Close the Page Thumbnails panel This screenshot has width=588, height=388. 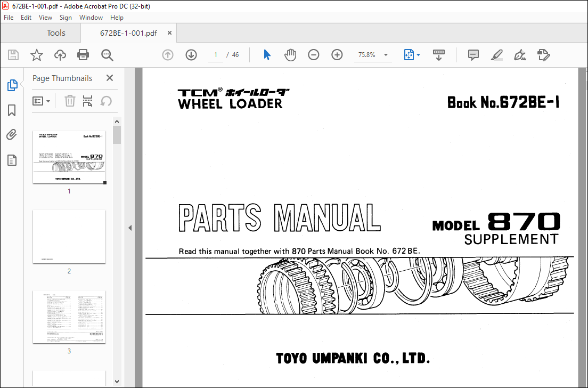point(110,78)
